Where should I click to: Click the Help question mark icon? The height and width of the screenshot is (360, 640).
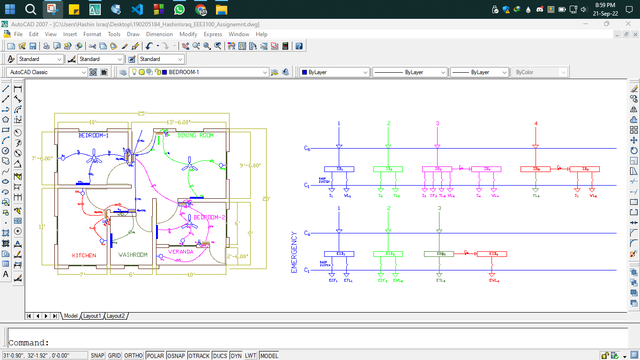299,46
